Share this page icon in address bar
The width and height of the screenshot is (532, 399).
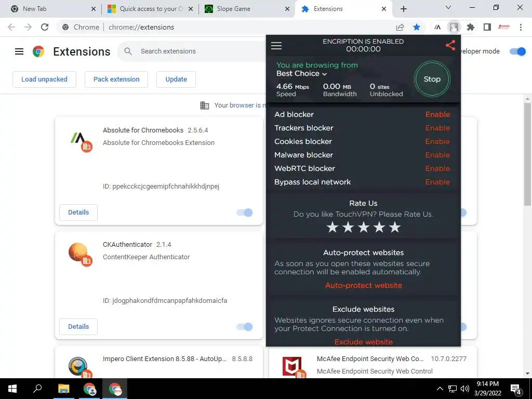(400, 27)
